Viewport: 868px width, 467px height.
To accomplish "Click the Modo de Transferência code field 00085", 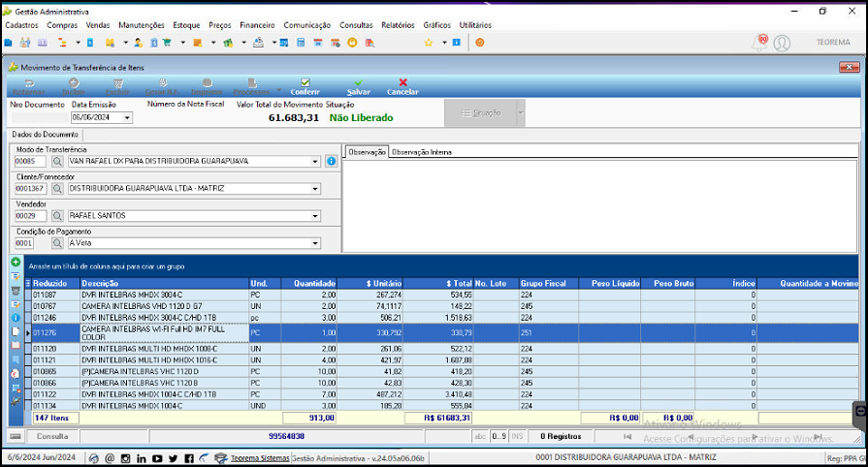I will coord(30,161).
